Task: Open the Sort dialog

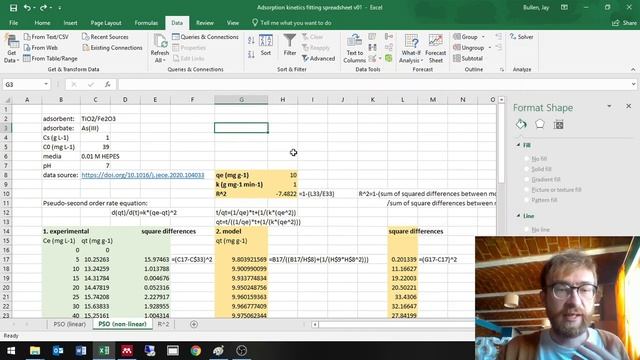Action: point(266,45)
